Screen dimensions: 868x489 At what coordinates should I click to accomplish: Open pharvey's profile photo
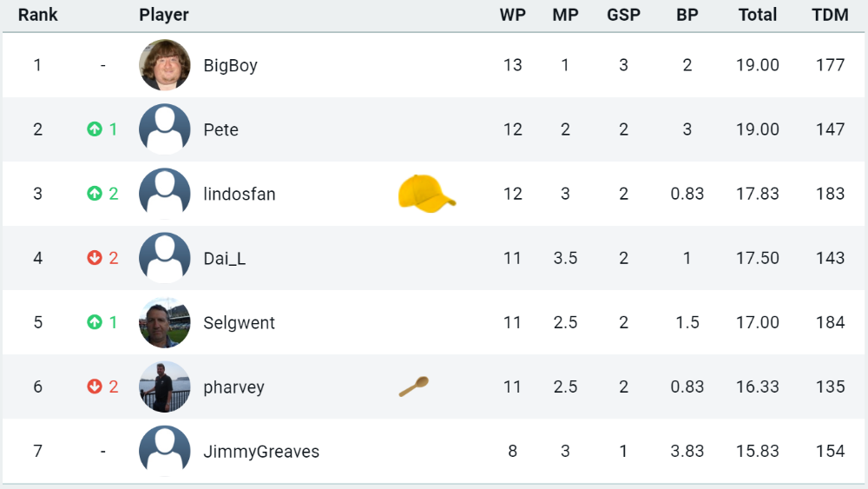point(164,387)
